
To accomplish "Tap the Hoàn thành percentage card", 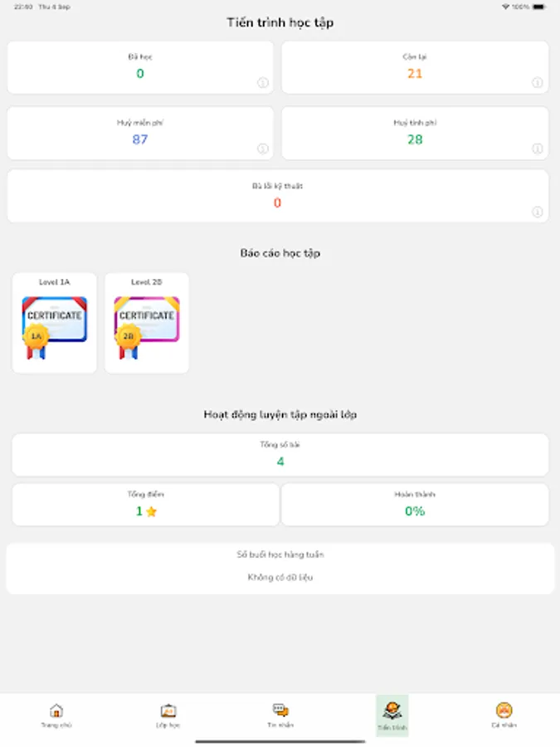I will (x=415, y=505).
